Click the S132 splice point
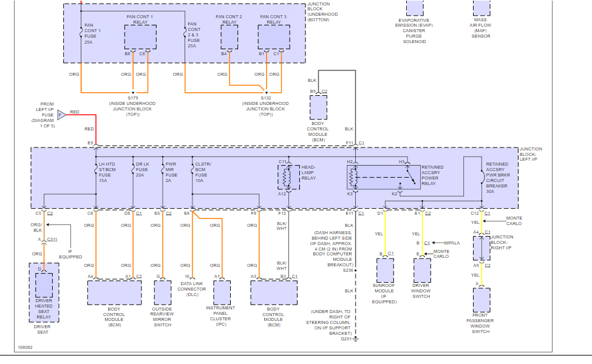Viewport: 592px width, 364px height. [x=267, y=92]
